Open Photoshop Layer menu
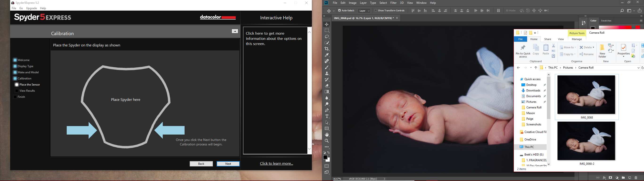 (363, 3)
